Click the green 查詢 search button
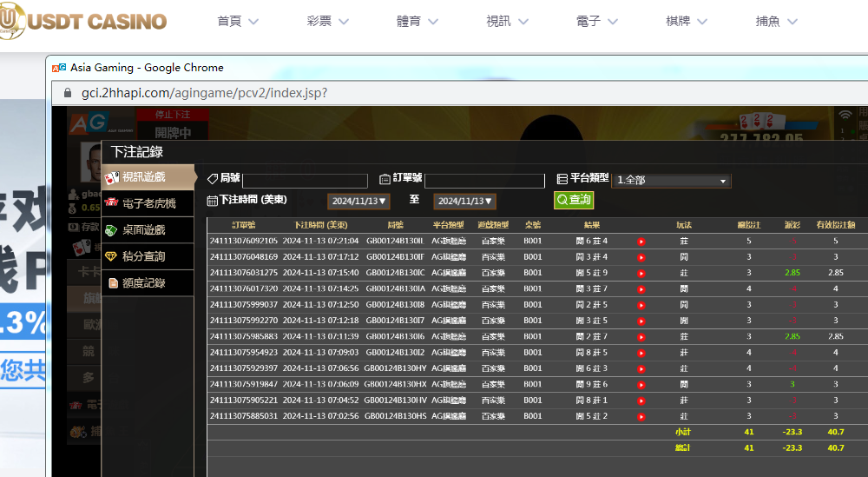 (x=574, y=200)
